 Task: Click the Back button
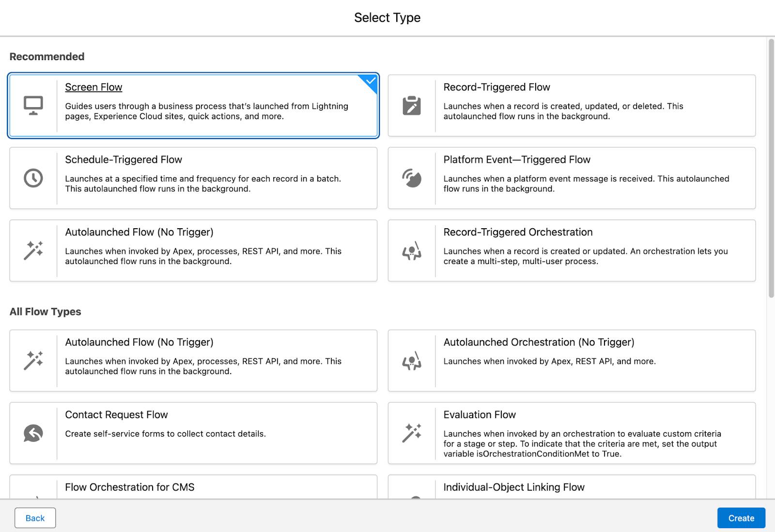click(x=35, y=518)
